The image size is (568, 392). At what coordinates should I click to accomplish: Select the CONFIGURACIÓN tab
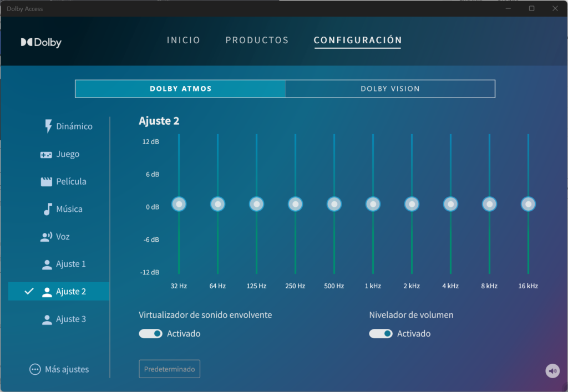358,40
